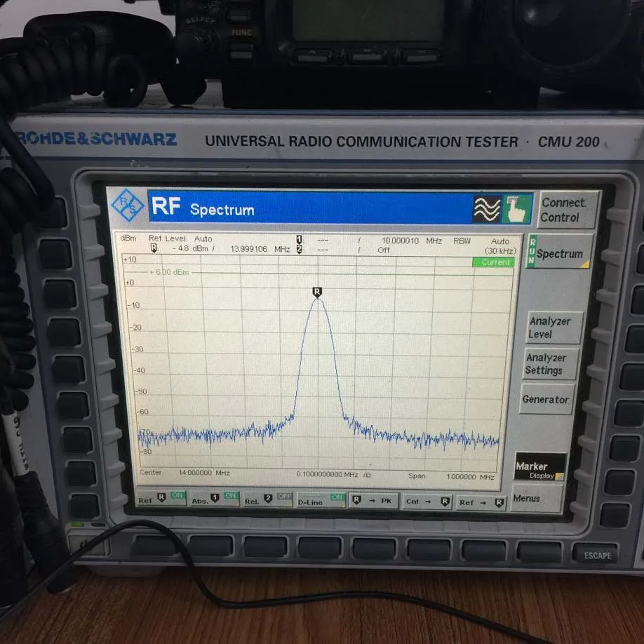Click the green hand icon in title bar
Image resolution: width=644 pixels, height=644 pixels.
[517, 209]
